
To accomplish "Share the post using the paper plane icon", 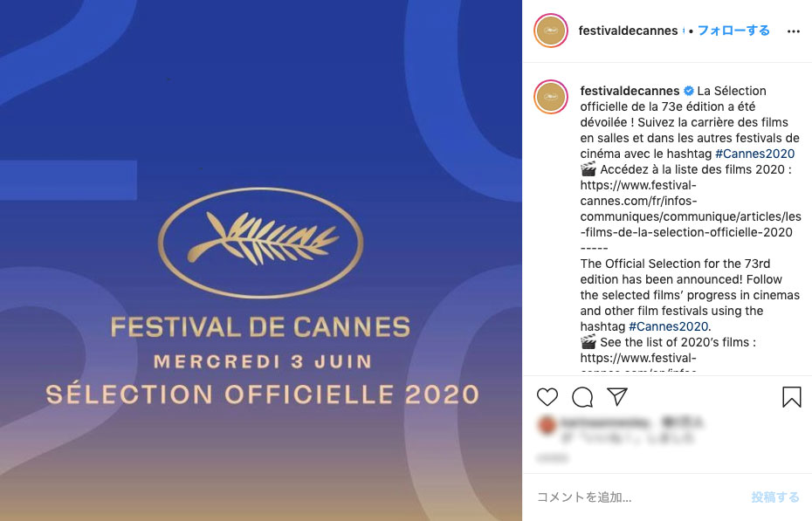I will click(x=617, y=397).
